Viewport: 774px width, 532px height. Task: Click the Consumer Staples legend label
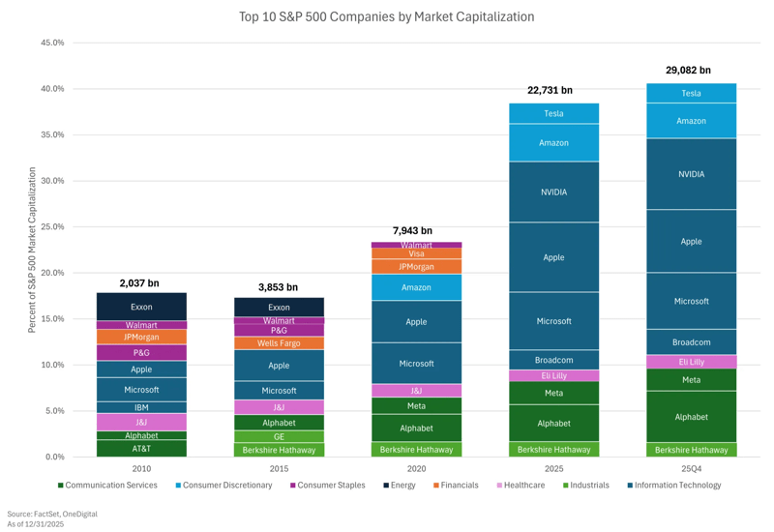coord(330,486)
